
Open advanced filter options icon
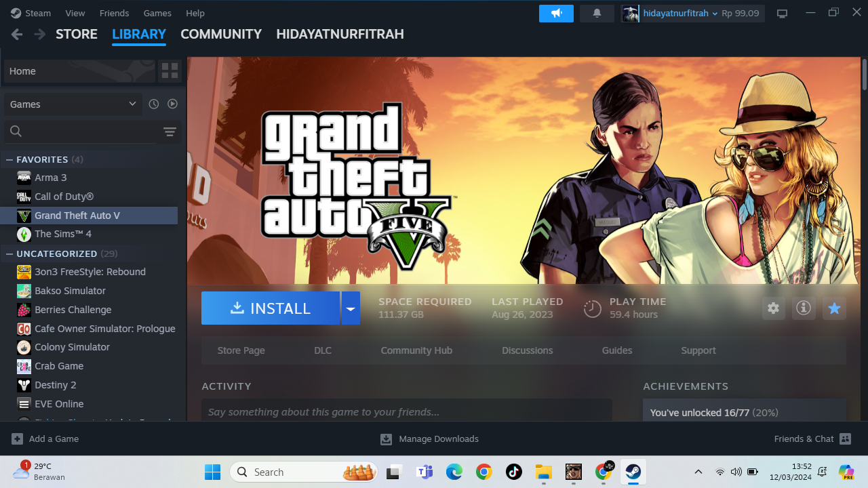pyautogui.click(x=170, y=131)
